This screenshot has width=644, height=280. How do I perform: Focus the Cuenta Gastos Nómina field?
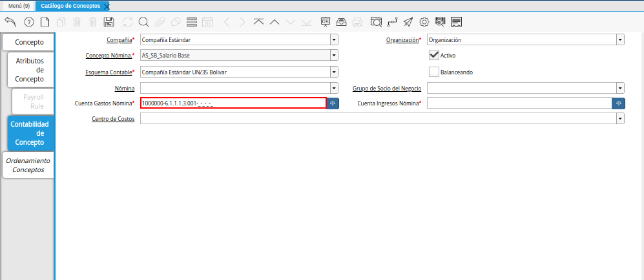(x=233, y=103)
